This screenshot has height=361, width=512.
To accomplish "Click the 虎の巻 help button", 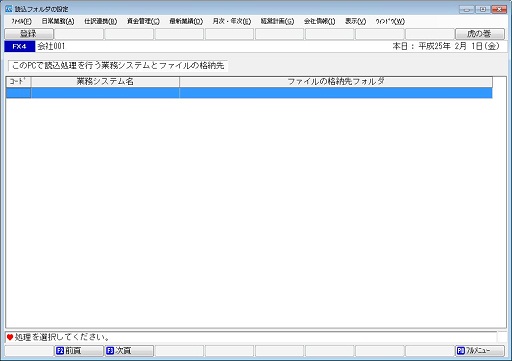I will pyautogui.click(x=480, y=34).
